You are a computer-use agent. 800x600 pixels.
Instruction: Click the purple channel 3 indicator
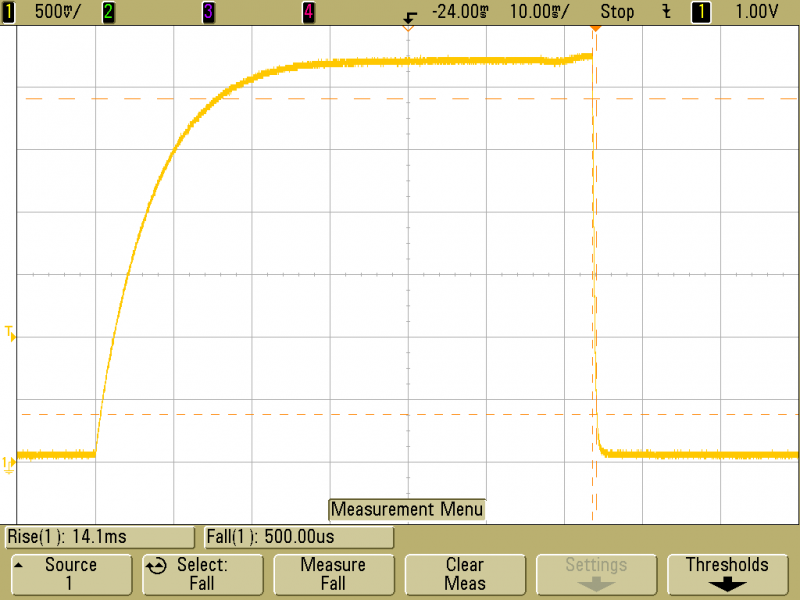tap(208, 12)
